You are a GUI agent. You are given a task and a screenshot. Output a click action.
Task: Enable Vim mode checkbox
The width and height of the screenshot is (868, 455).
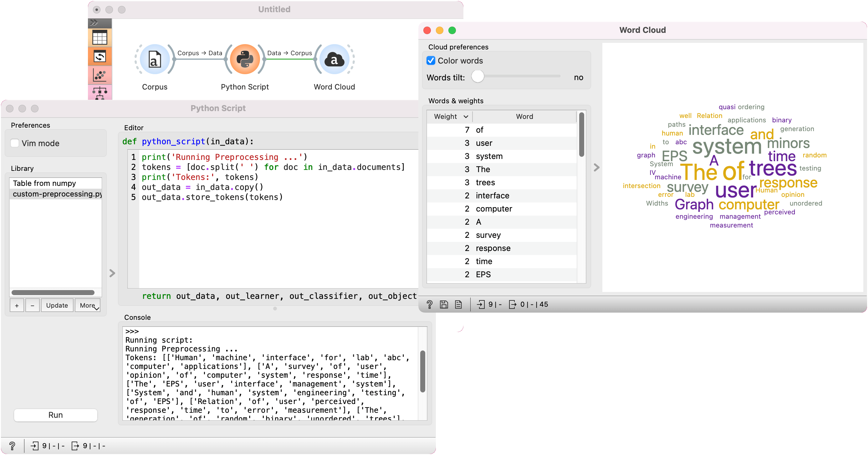click(15, 143)
